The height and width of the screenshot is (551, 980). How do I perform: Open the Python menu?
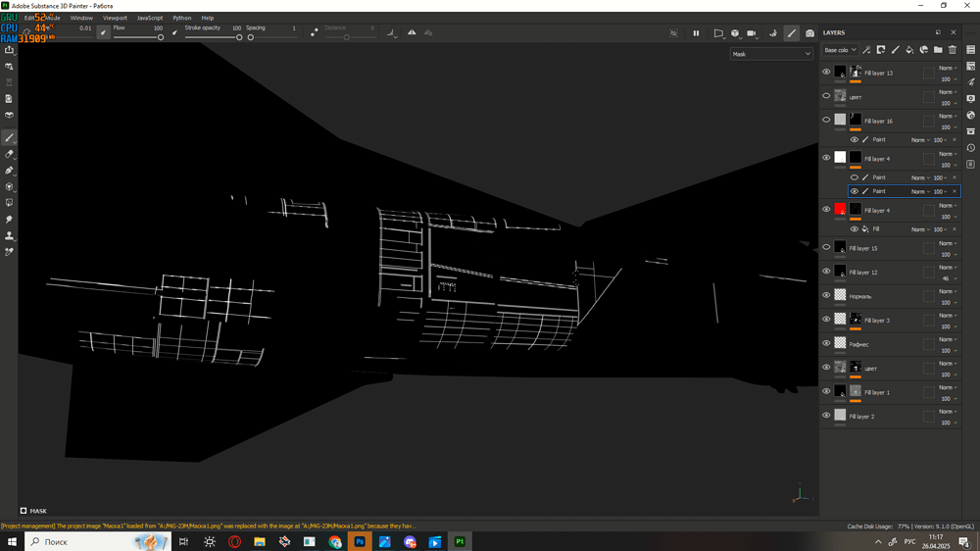coord(182,18)
